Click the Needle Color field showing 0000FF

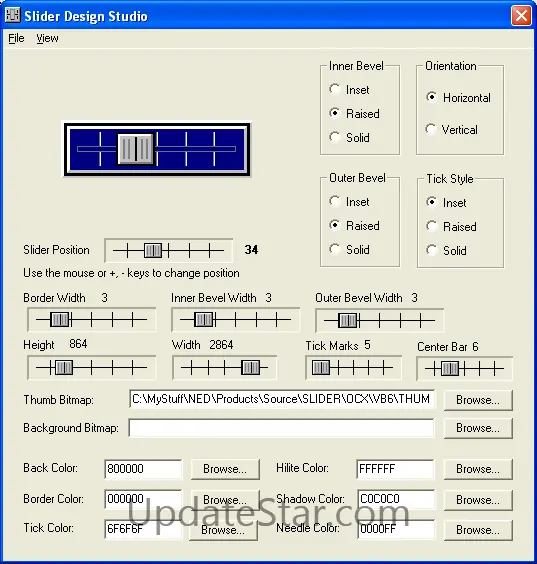pyautogui.click(x=396, y=529)
